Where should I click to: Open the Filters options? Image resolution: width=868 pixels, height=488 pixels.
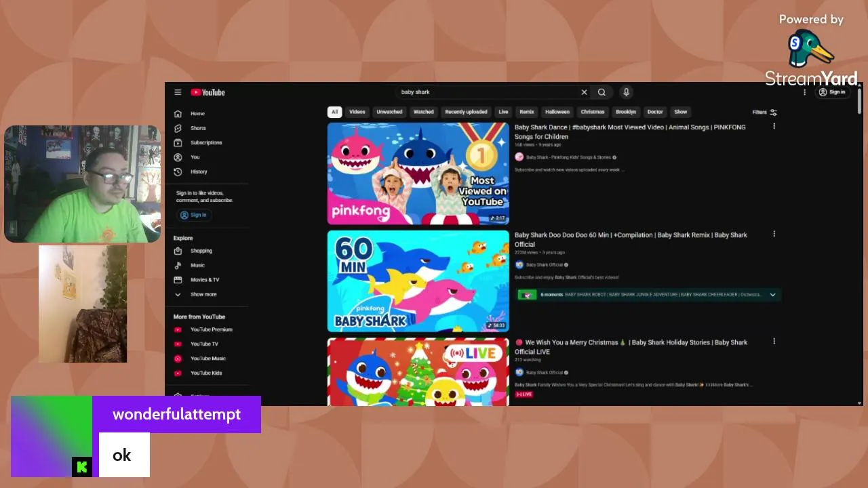pos(765,113)
